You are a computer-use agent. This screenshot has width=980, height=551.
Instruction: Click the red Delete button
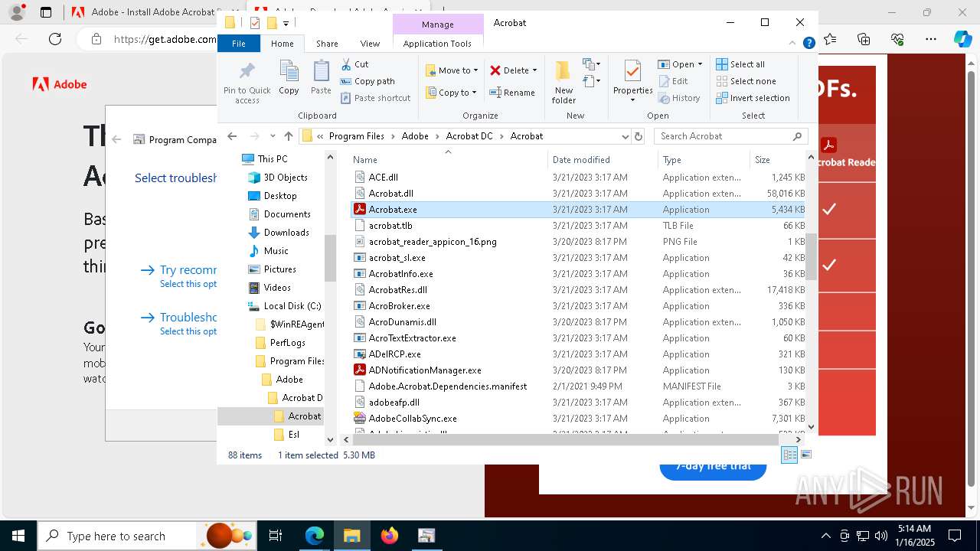(x=509, y=70)
